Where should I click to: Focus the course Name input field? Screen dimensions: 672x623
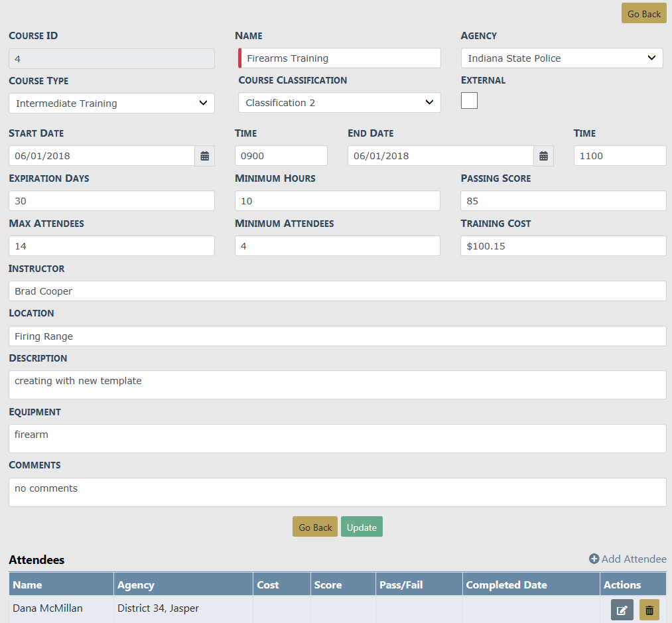point(340,58)
